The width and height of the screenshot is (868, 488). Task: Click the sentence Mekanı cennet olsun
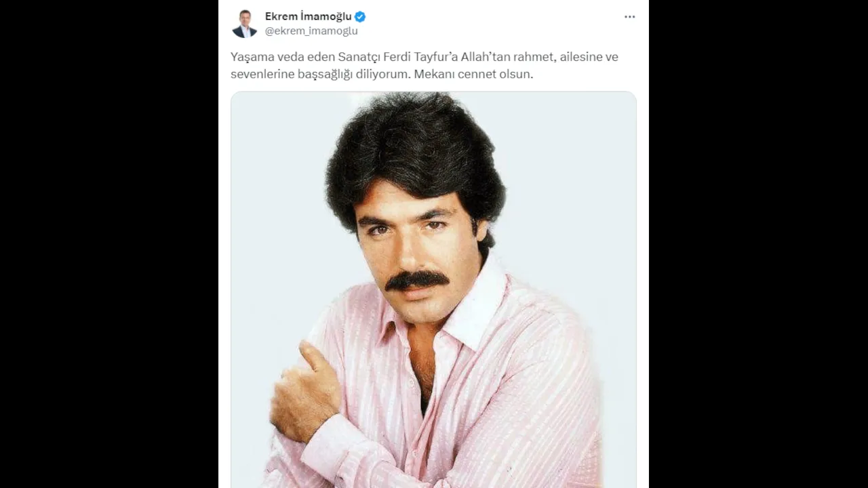point(474,75)
